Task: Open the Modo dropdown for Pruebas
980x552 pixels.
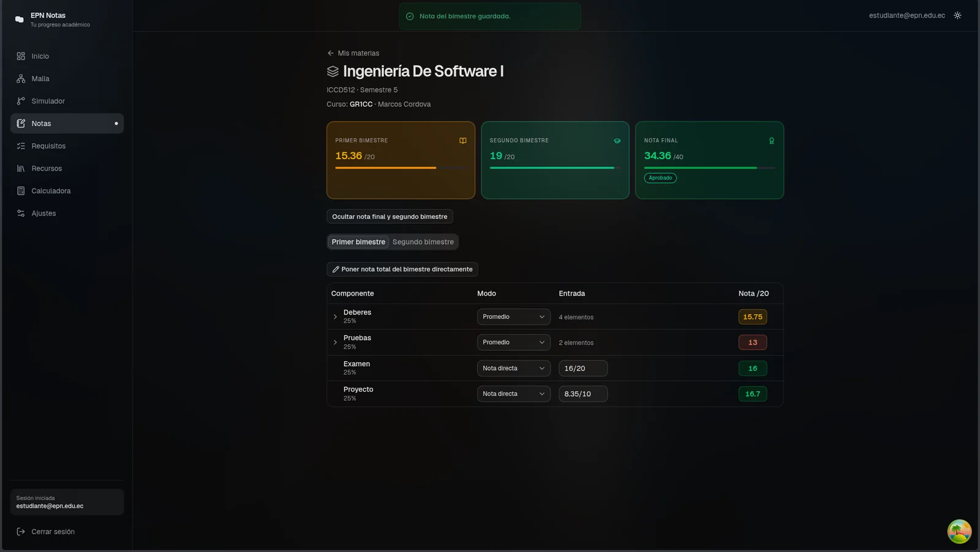Action: point(513,343)
